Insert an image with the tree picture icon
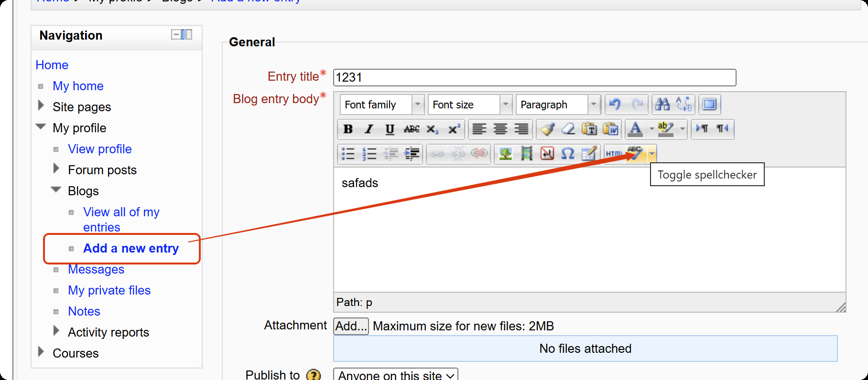The height and width of the screenshot is (380, 868). [505, 154]
